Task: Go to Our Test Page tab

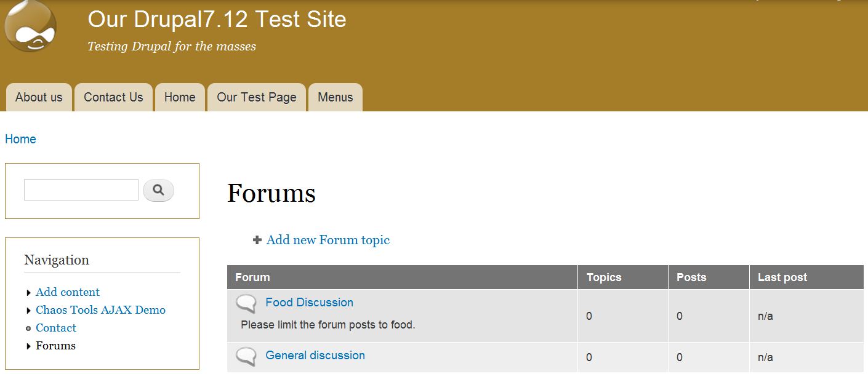Action: [x=257, y=97]
